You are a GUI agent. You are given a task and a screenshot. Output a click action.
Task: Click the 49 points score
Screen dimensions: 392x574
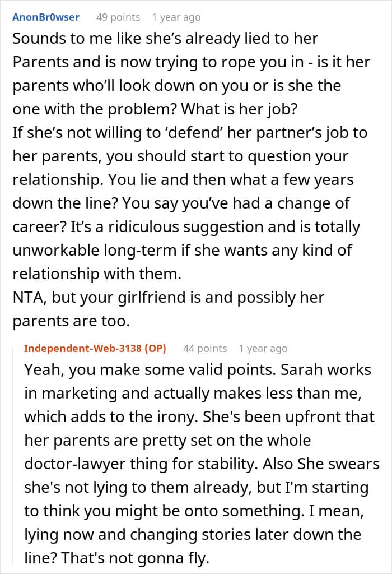tap(118, 17)
